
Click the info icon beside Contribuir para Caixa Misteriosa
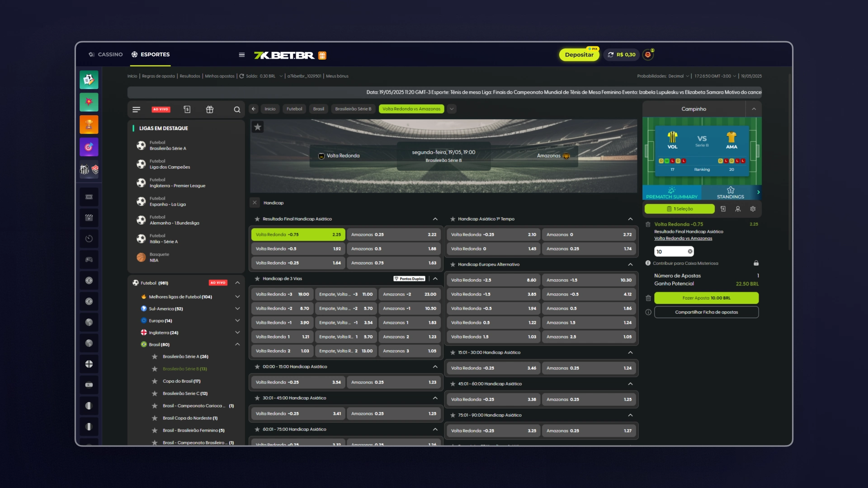pyautogui.click(x=648, y=263)
